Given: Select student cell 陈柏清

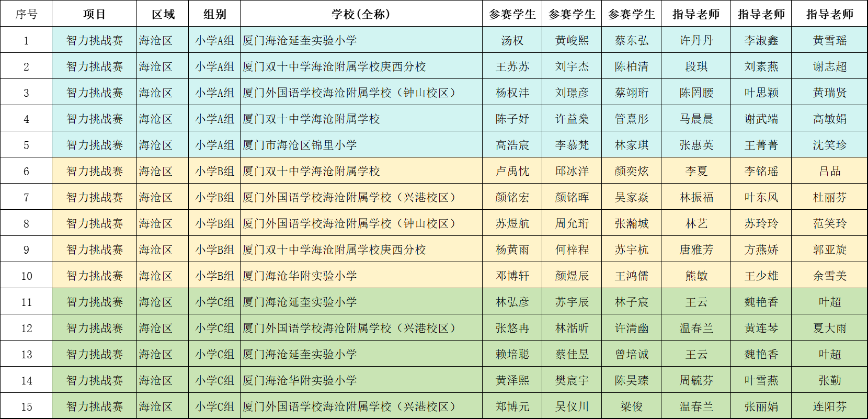Looking at the screenshot, I should 632,66.
